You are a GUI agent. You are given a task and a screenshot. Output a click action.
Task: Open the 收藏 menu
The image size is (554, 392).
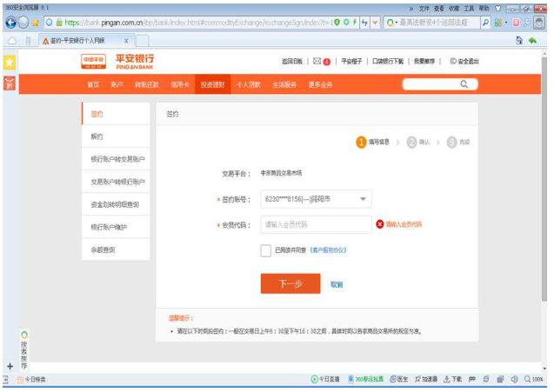tap(454, 9)
